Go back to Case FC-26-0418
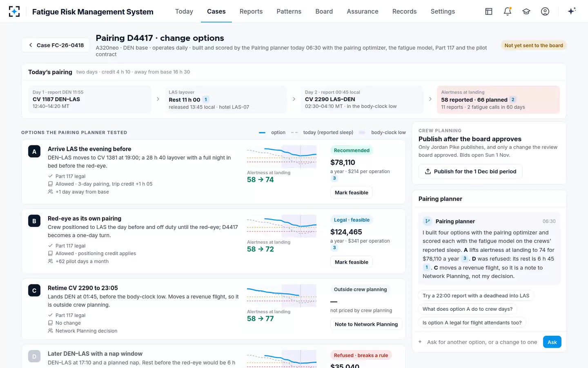The width and height of the screenshot is (588, 368). (56, 45)
